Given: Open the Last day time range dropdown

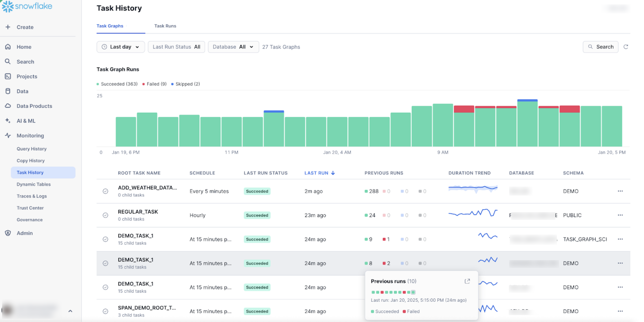Looking at the screenshot, I should (120, 47).
